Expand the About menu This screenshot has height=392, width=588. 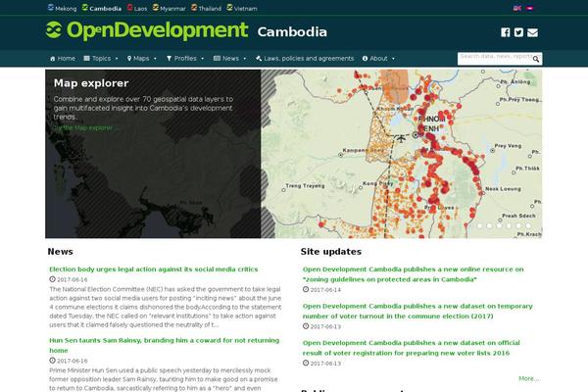[x=378, y=59]
